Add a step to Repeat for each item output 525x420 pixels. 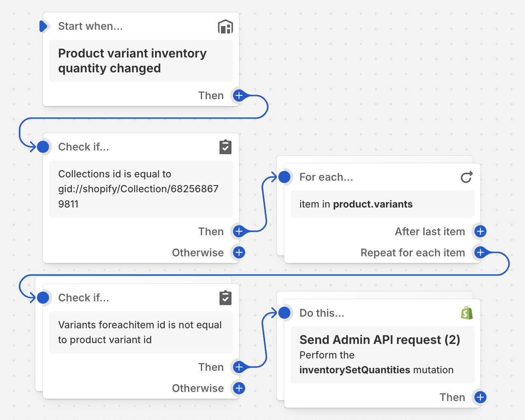[x=480, y=253]
